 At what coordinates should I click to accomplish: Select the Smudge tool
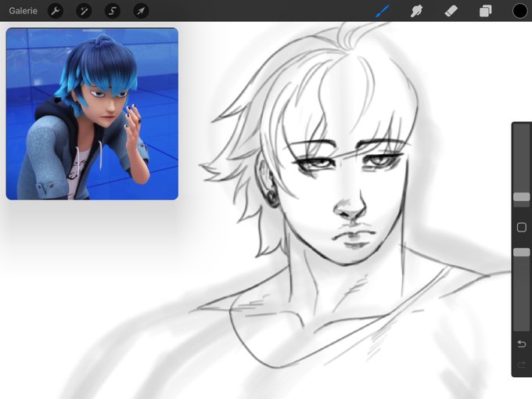[417, 11]
